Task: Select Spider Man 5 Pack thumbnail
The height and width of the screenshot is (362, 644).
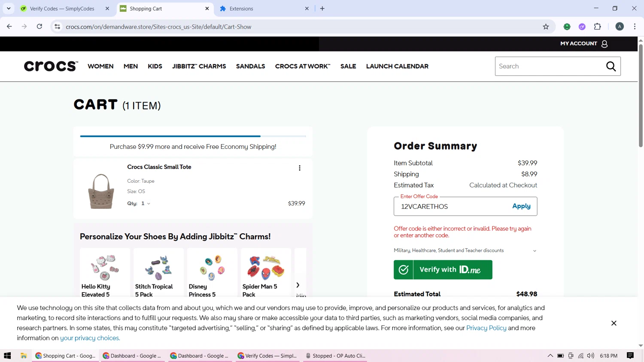Action: click(x=266, y=267)
